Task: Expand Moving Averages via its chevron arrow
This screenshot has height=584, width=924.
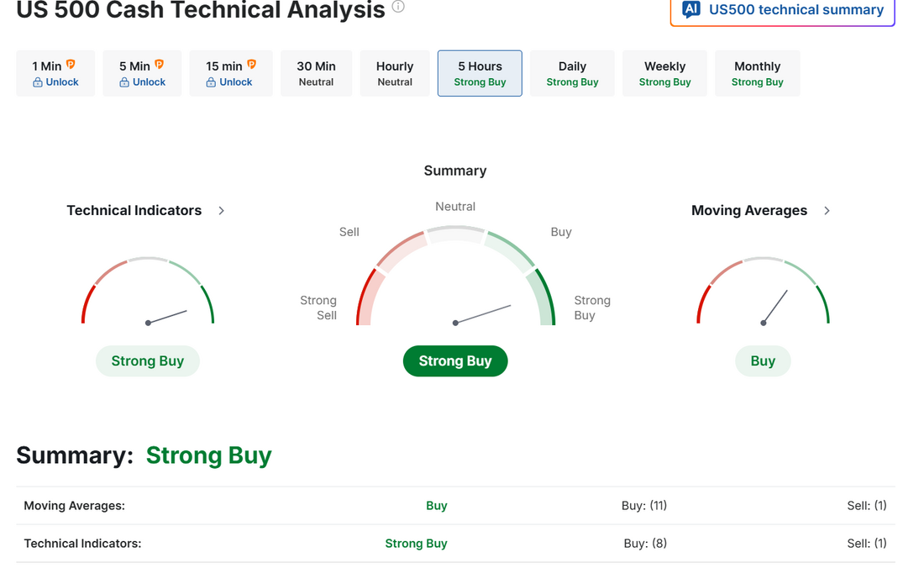Action: click(827, 211)
